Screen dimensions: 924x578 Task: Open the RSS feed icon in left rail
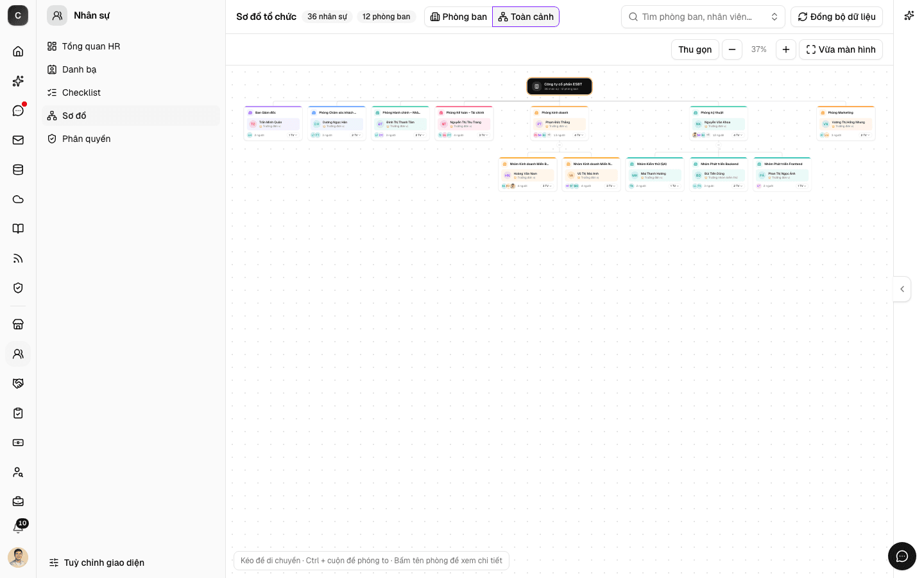(18, 258)
